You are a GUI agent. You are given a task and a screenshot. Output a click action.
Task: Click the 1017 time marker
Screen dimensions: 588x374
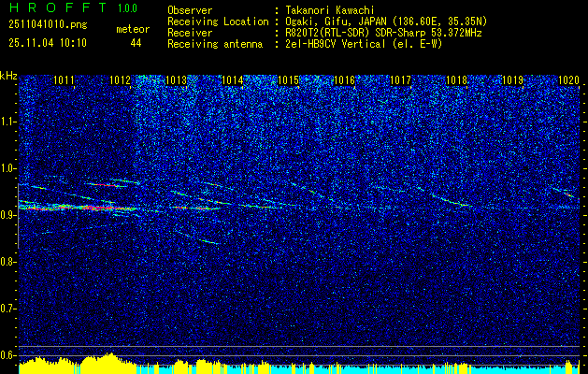click(400, 80)
